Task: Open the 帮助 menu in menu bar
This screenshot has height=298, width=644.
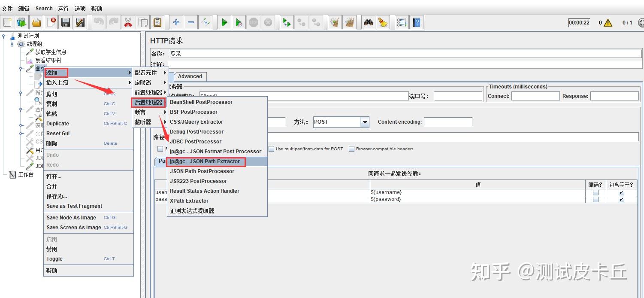Action: [97, 9]
